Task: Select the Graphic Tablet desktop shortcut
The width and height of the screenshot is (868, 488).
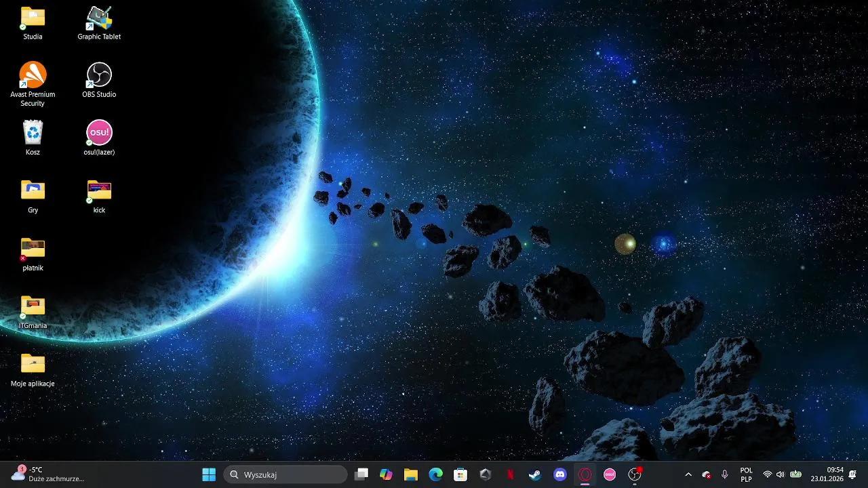Action: (x=99, y=23)
